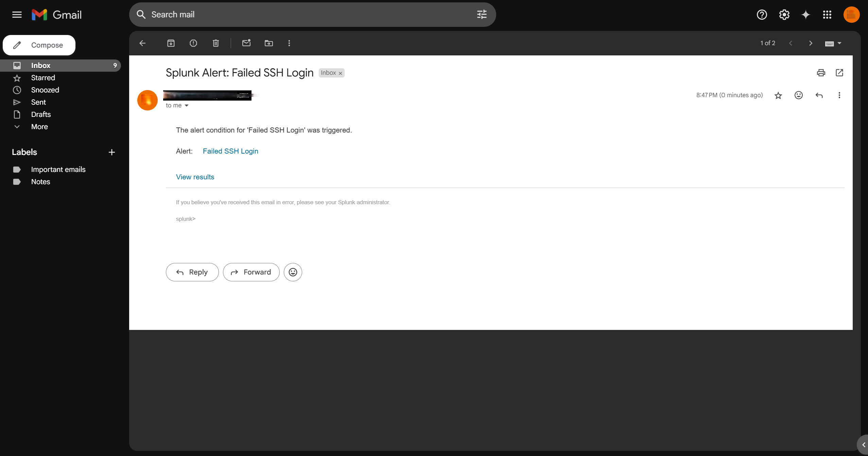Mark the email as unread
Screen dimensions: 868x456
[246, 43]
